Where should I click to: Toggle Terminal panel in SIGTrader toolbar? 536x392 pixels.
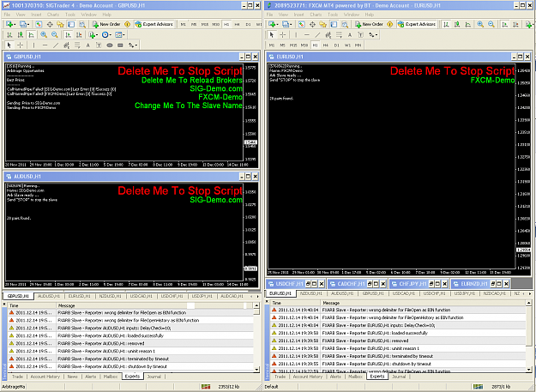[x=71, y=24]
